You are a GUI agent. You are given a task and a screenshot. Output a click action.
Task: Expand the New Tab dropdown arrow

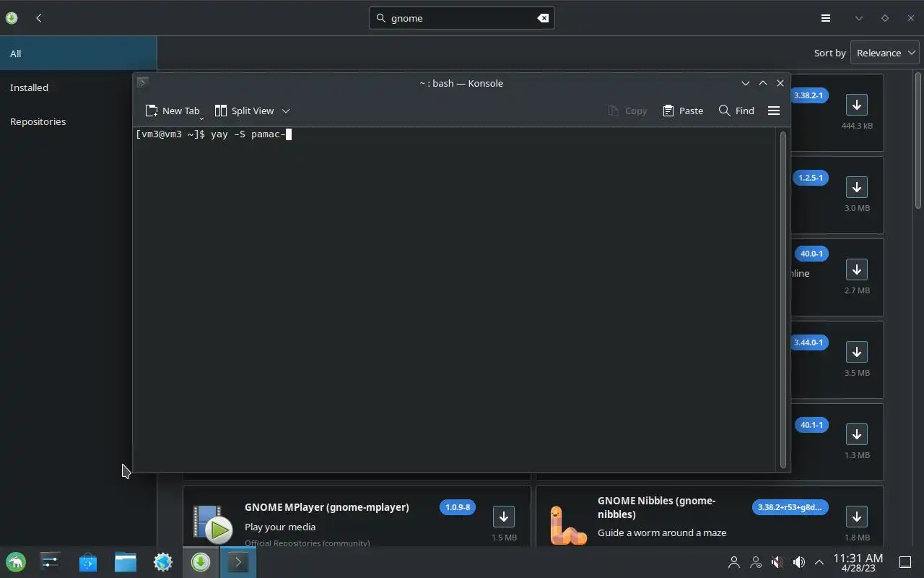pyautogui.click(x=201, y=118)
